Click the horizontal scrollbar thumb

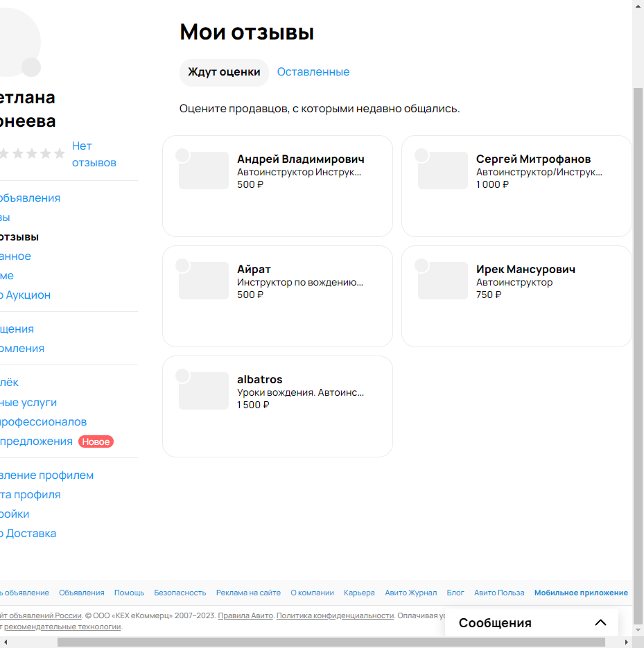pyautogui.click(x=331, y=642)
